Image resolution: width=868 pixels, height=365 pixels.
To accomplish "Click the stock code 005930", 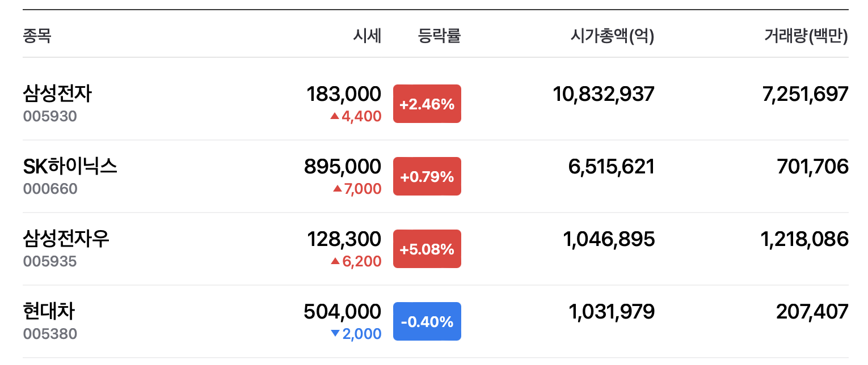I will (x=50, y=117).
